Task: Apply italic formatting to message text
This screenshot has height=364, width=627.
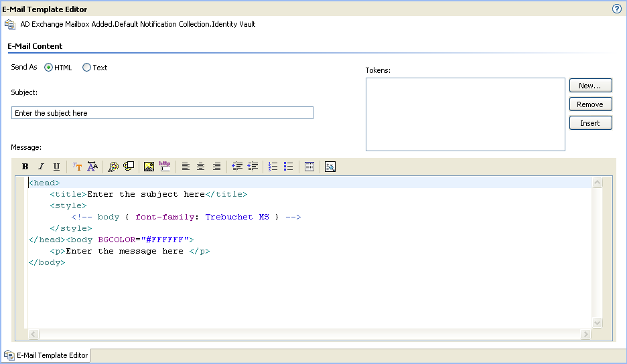Action: point(41,167)
